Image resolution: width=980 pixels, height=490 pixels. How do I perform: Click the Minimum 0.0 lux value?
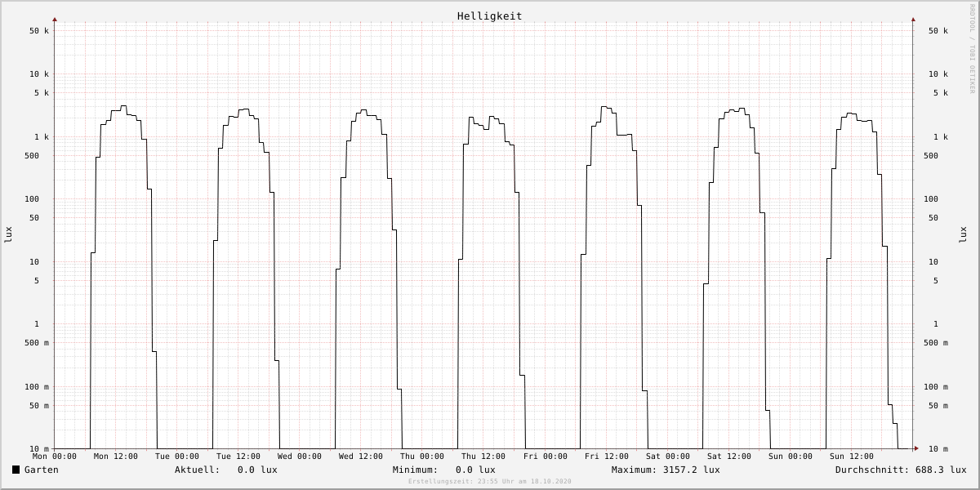point(475,470)
